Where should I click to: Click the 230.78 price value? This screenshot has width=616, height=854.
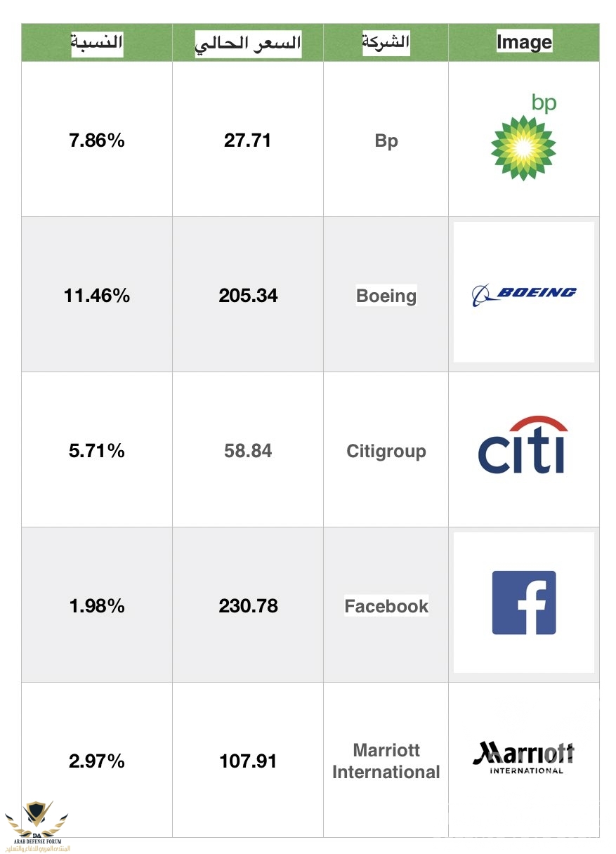click(248, 606)
